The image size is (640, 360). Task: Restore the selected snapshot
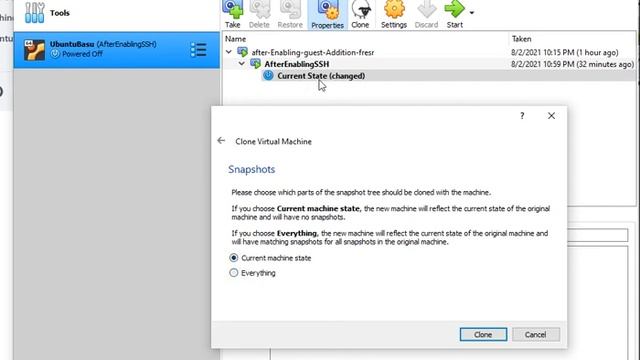click(x=290, y=15)
